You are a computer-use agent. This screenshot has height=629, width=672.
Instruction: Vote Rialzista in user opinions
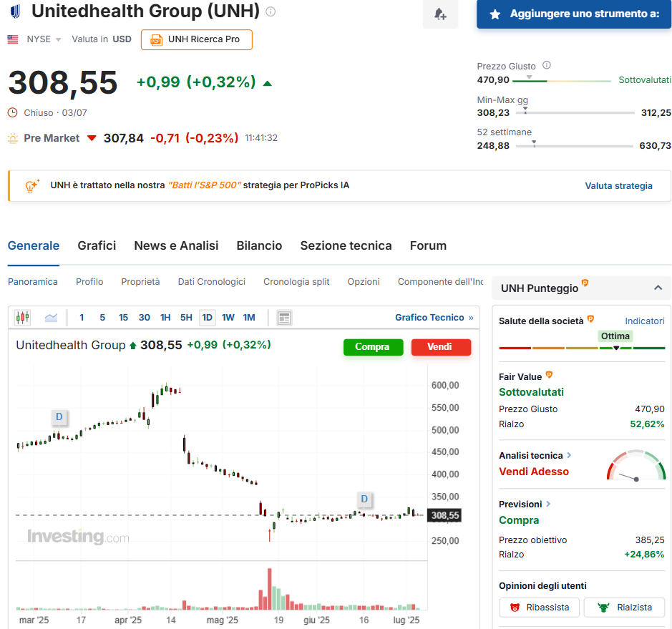pyautogui.click(x=625, y=607)
